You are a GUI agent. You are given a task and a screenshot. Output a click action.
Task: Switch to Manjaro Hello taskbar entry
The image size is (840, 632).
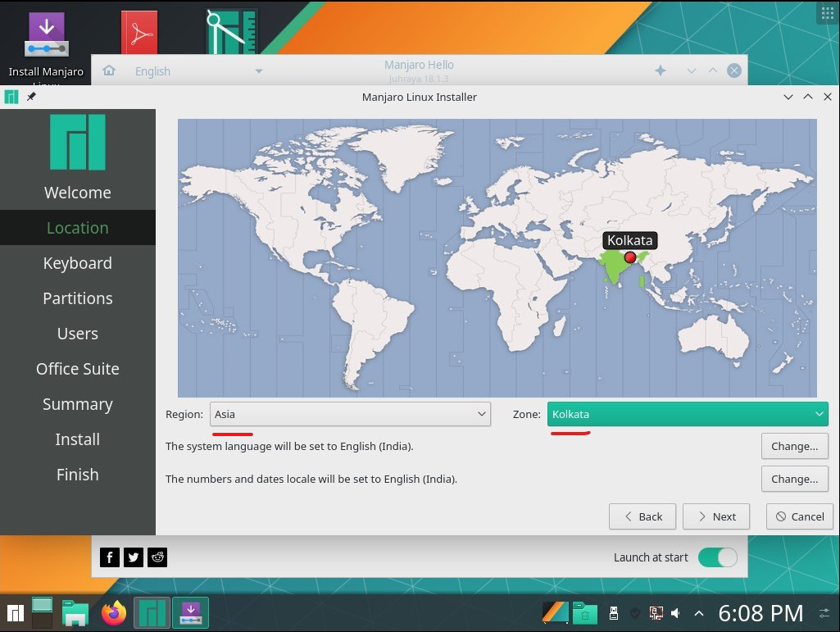tap(152, 612)
